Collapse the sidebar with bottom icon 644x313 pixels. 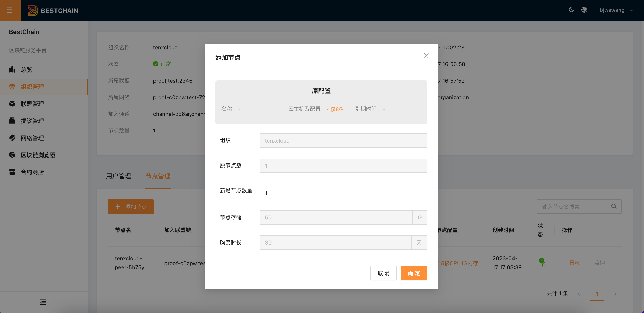[x=43, y=302]
